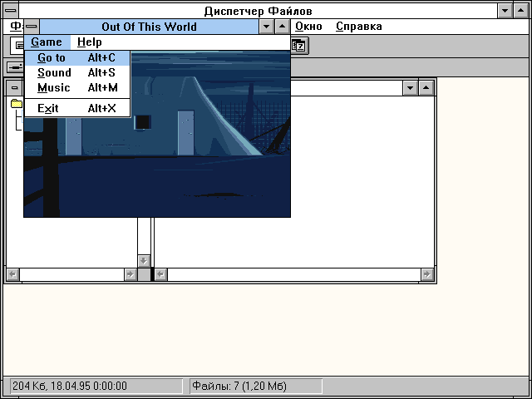Click right arrow of tree pane horizontal scrollbar

point(131,274)
